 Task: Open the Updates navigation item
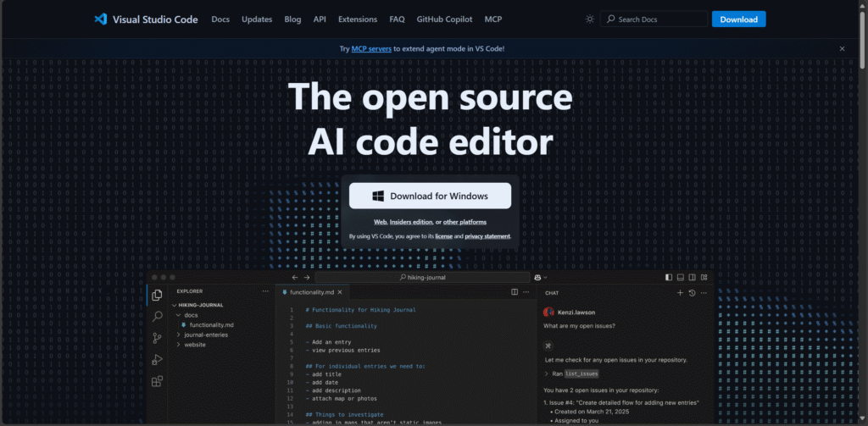(x=257, y=19)
